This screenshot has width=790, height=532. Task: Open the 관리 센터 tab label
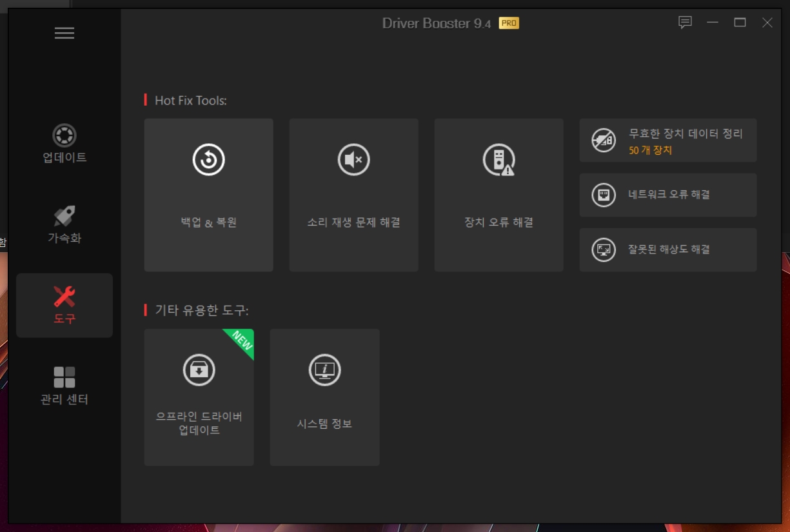(64, 399)
